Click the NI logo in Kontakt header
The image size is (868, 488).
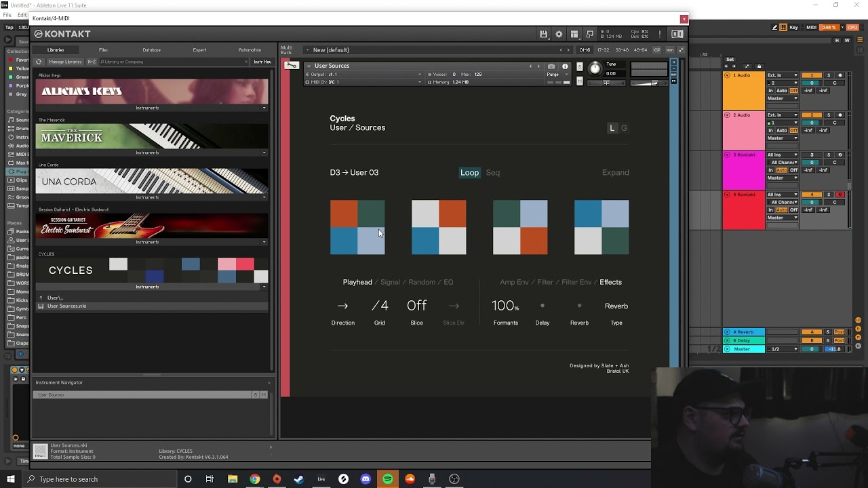pyautogui.click(x=677, y=34)
